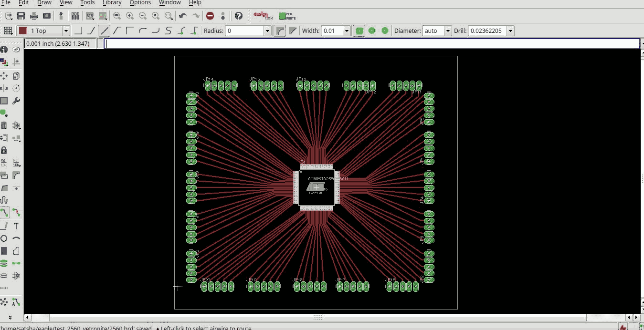Expand the Diameter dropdown
Screen dimensions: 644x330
[x=448, y=31]
